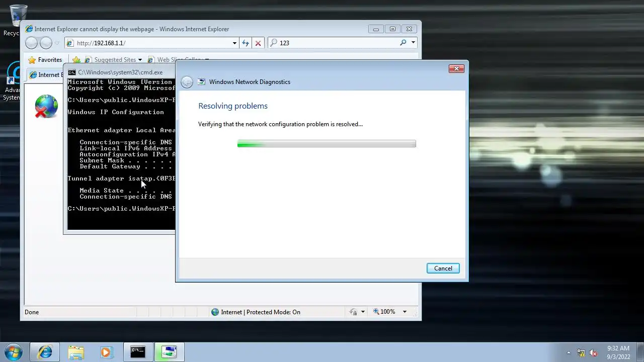Click the Internet zone globe icon in status bar
Screen dimensions: 644x362
215,312
